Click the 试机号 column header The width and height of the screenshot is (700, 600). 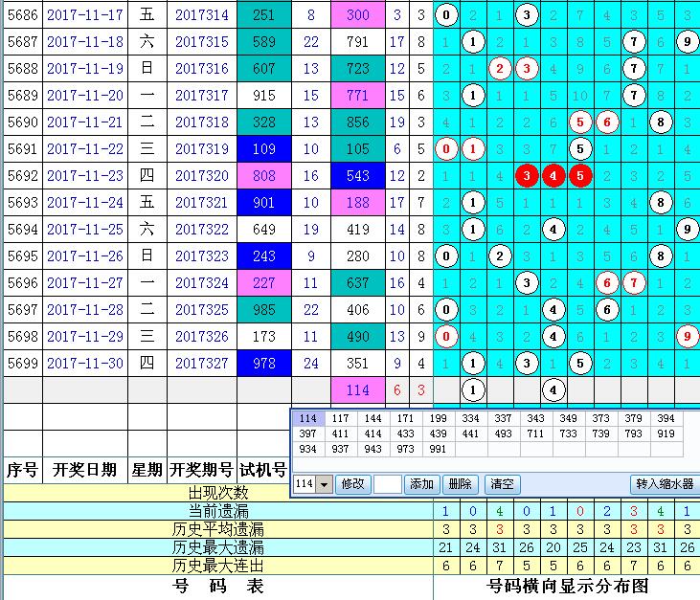263,470
